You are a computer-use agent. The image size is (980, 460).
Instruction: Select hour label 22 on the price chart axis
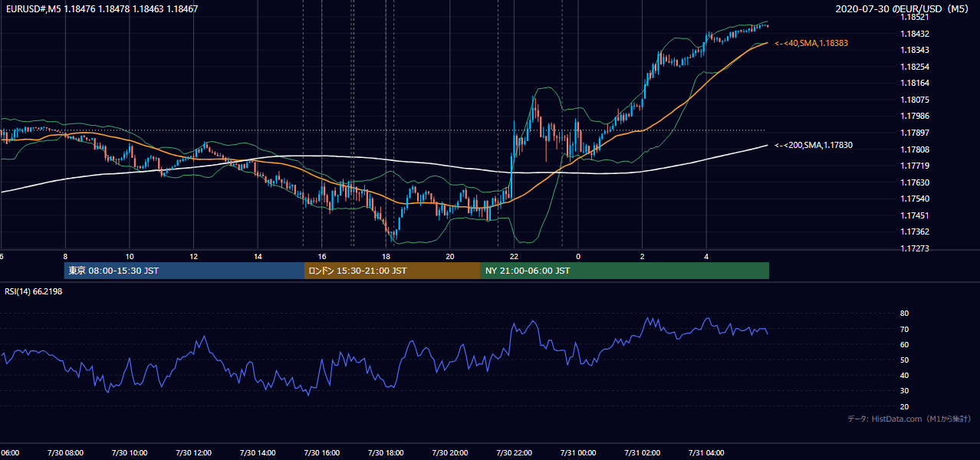tap(515, 257)
